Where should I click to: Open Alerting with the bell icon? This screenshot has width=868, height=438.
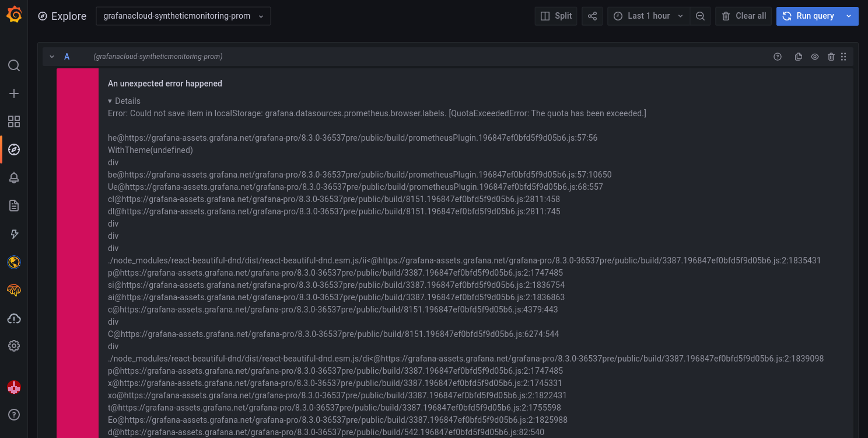tap(14, 178)
